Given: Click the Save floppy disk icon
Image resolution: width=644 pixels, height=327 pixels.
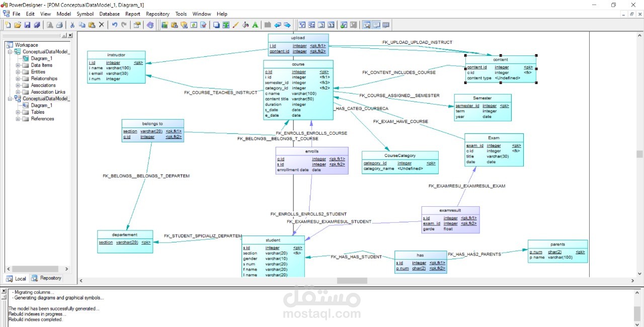Looking at the screenshot, I should [x=27, y=25].
